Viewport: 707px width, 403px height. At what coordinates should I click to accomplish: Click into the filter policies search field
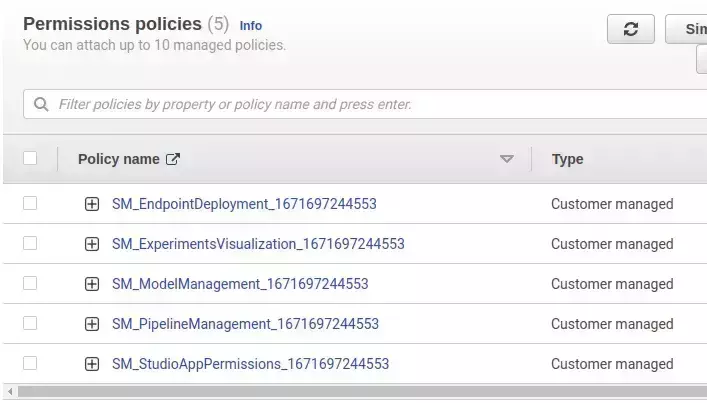[x=370, y=104]
